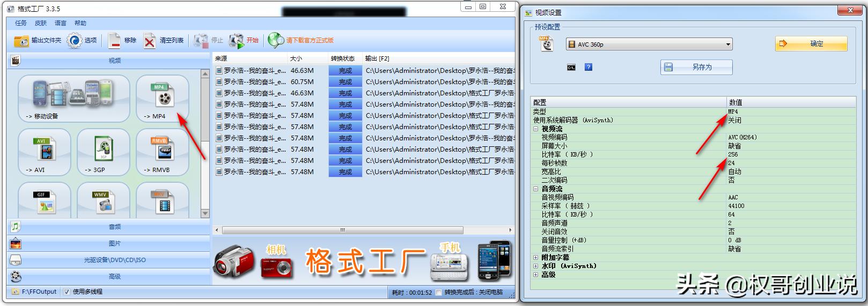
Task: Click the MP4 preset icon in 预设配置
Action: click(x=546, y=44)
